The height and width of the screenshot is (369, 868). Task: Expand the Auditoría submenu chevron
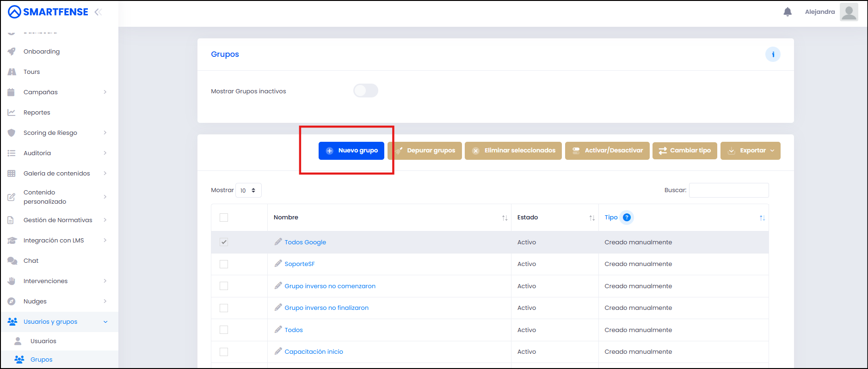105,153
